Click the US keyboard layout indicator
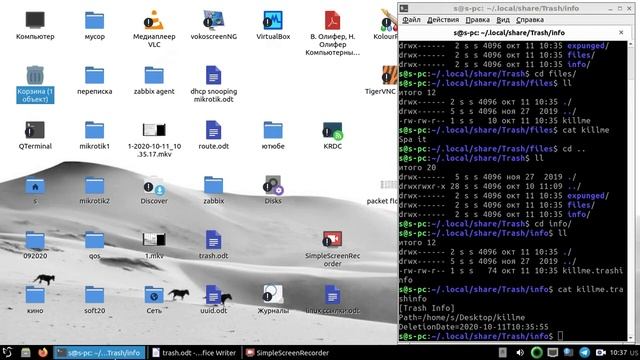640x360 pixels. click(634, 353)
